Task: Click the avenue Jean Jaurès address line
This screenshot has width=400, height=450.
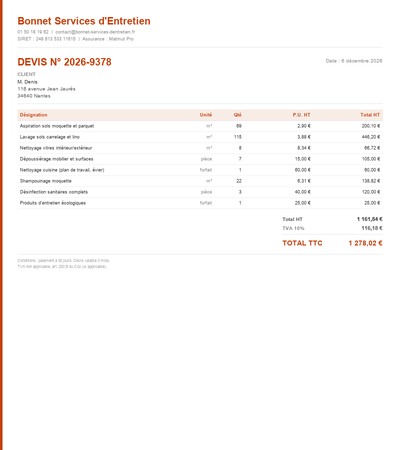Action: [x=46, y=89]
